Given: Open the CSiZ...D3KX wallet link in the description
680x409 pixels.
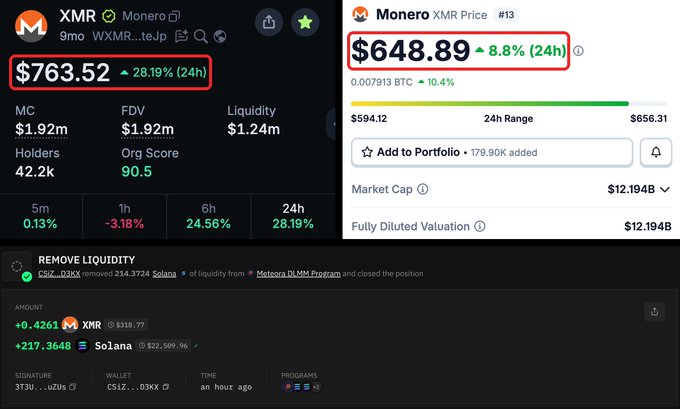Looking at the screenshot, I should click(59, 274).
